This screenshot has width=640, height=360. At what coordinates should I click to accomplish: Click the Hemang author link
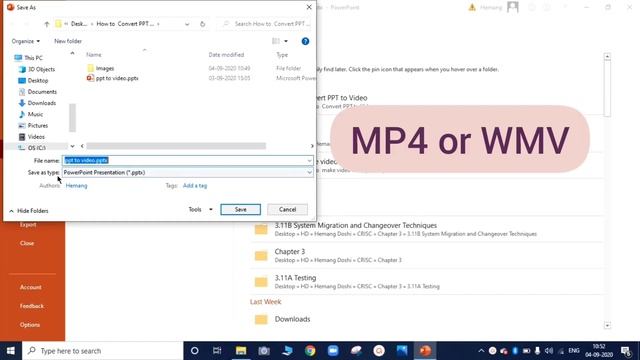click(x=76, y=186)
